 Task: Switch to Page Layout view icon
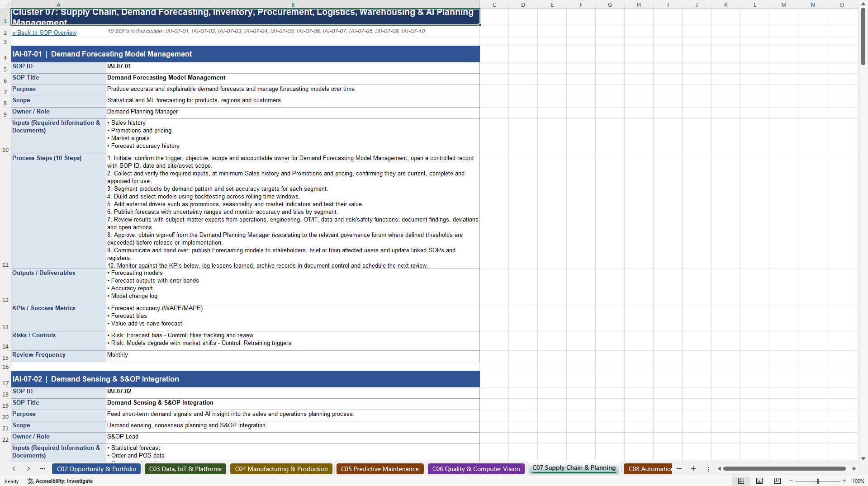(759, 481)
